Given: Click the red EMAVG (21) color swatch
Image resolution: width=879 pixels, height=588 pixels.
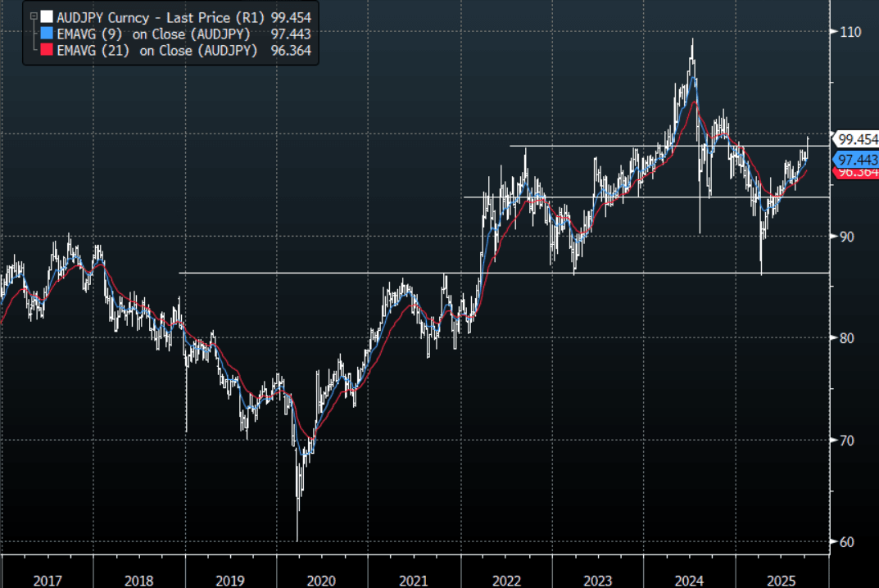Looking at the screenshot, I should [48, 50].
